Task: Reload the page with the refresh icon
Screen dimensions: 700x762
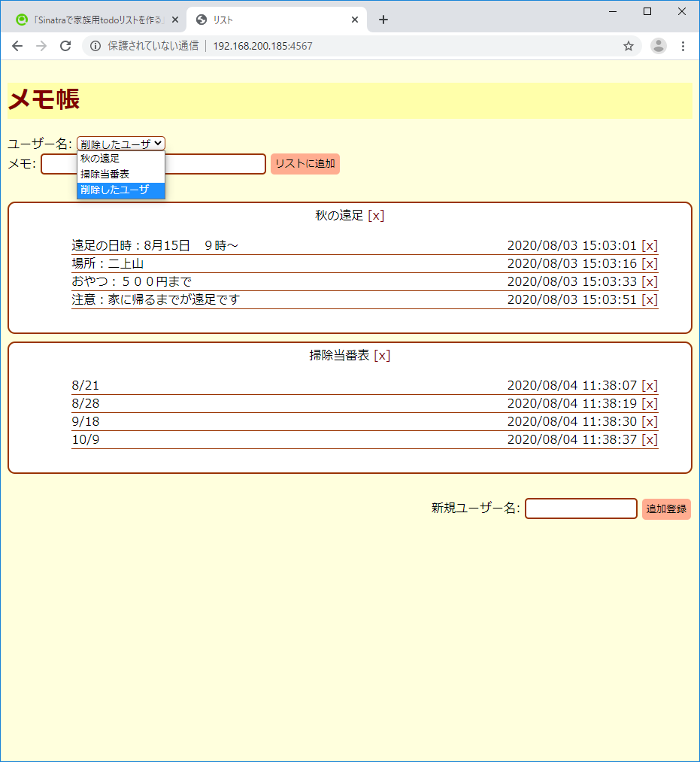Action: click(65, 46)
